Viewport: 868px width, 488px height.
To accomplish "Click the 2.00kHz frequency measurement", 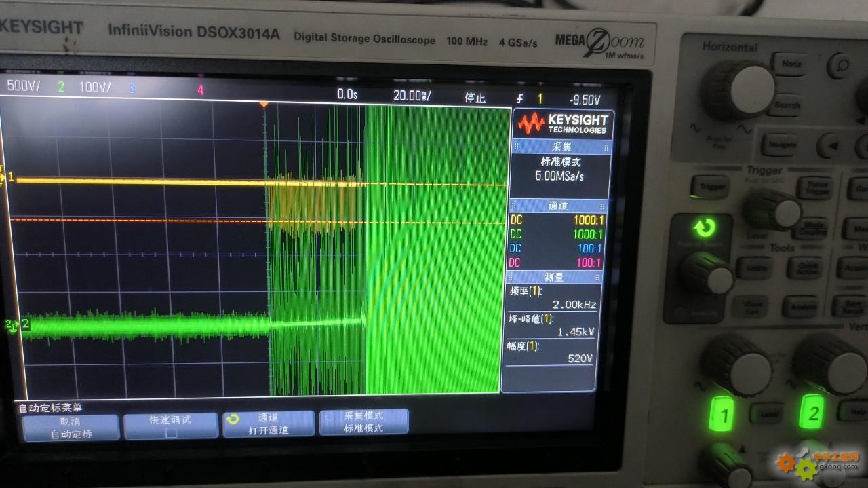I will pos(574,305).
